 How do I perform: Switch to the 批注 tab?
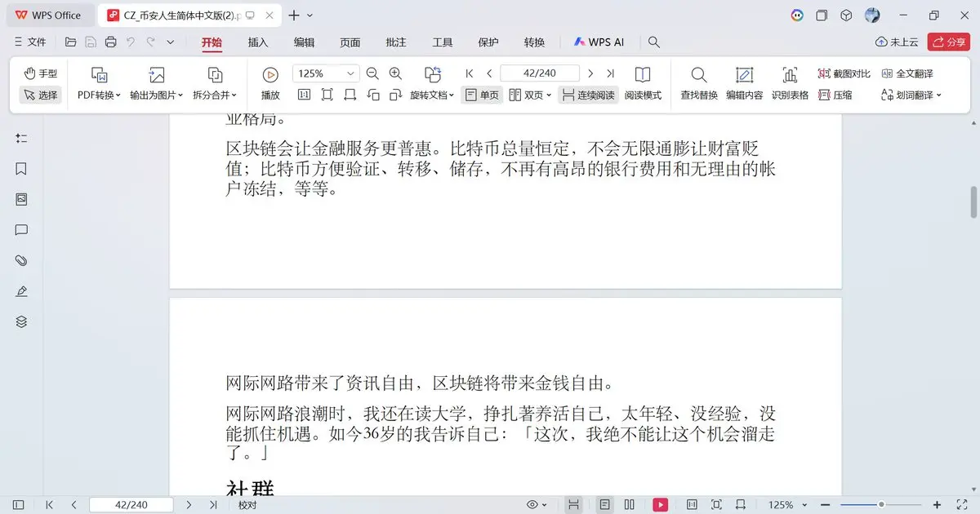point(396,42)
